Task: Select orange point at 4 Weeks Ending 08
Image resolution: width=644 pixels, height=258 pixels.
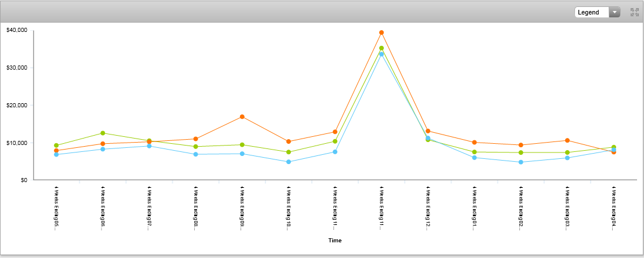Action: pos(196,139)
